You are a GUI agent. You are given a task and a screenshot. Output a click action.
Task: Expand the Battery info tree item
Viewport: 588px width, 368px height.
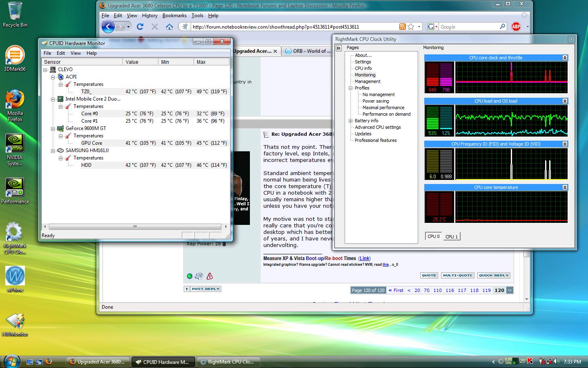[350, 121]
